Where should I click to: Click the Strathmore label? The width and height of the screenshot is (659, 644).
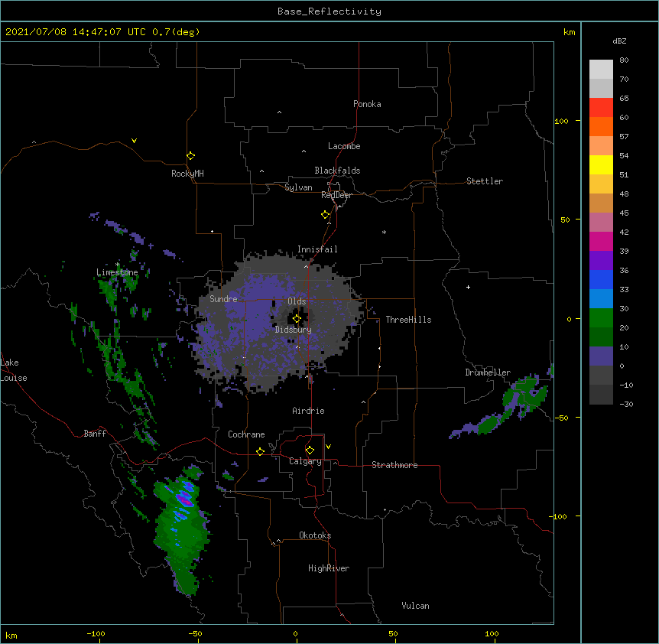click(x=394, y=465)
